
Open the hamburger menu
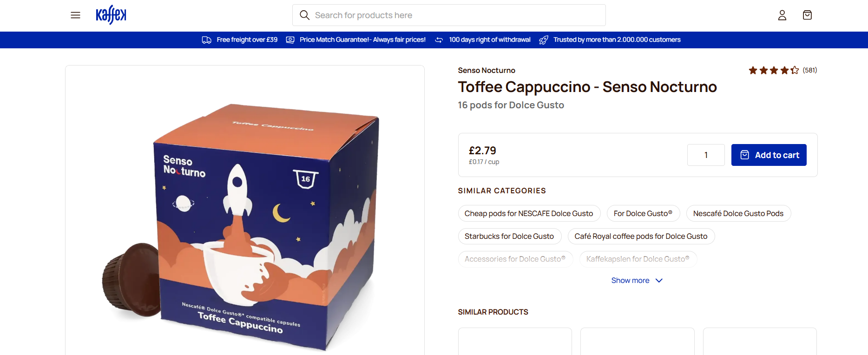pyautogui.click(x=75, y=15)
